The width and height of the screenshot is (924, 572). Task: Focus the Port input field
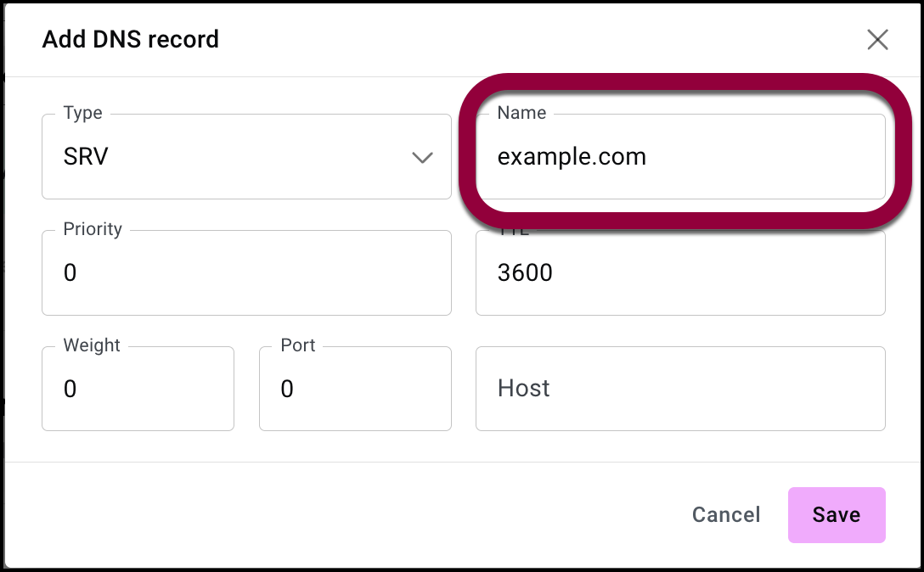(355, 390)
